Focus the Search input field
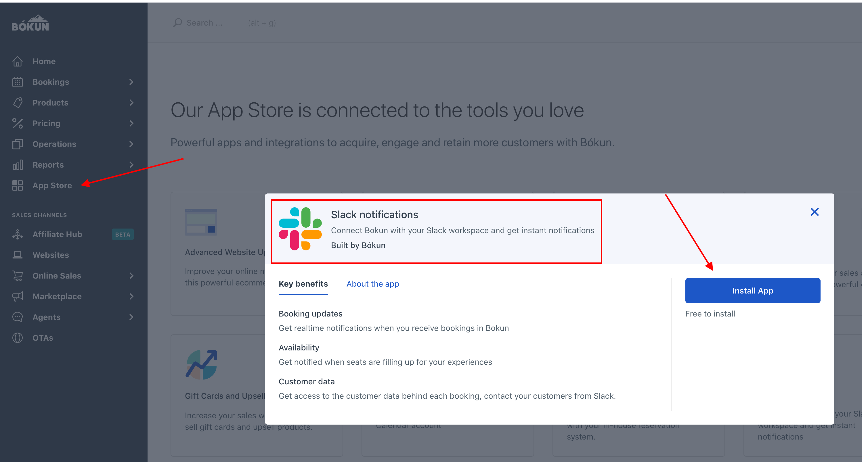Image resolution: width=868 pixels, height=468 pixels. coord(206,23)
